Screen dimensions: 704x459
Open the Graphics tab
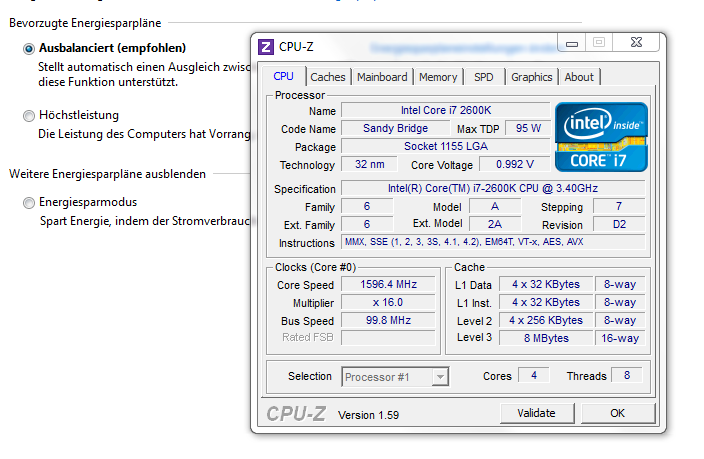coord(532,77)
